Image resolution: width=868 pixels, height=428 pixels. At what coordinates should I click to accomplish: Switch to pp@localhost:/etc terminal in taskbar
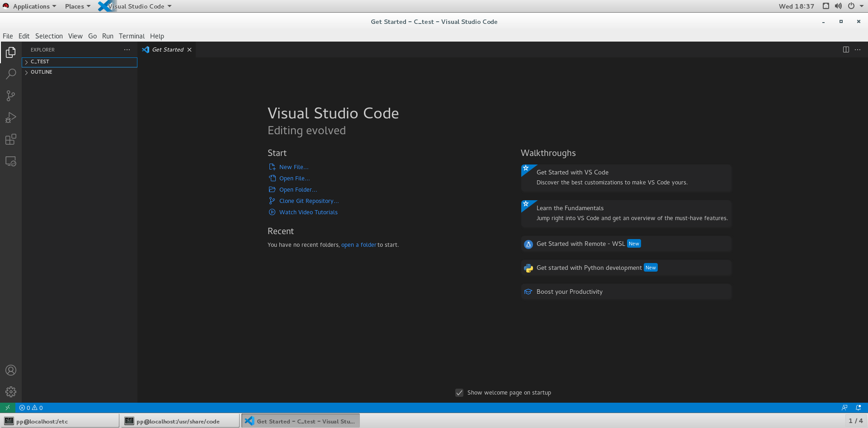click(x=60, y=421)
